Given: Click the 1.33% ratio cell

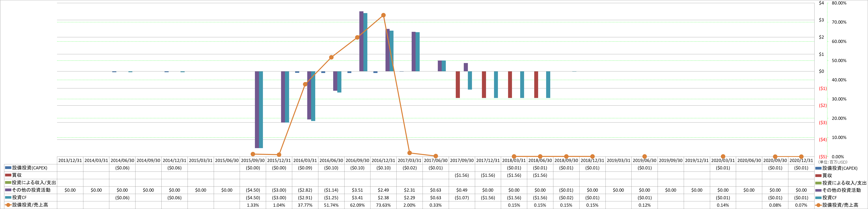Looking at the screenshot, I should [x=253, y=205].
